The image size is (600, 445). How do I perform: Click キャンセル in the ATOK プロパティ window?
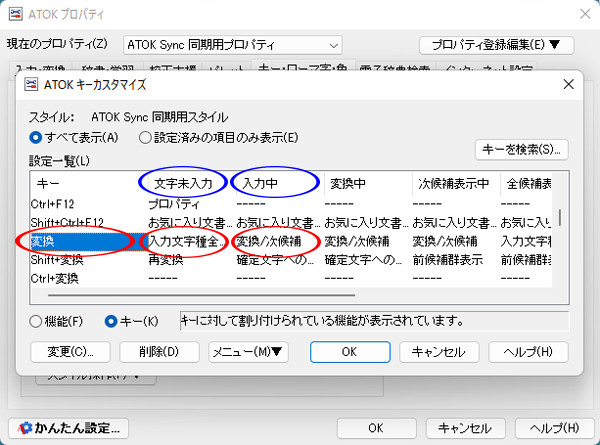466,428
